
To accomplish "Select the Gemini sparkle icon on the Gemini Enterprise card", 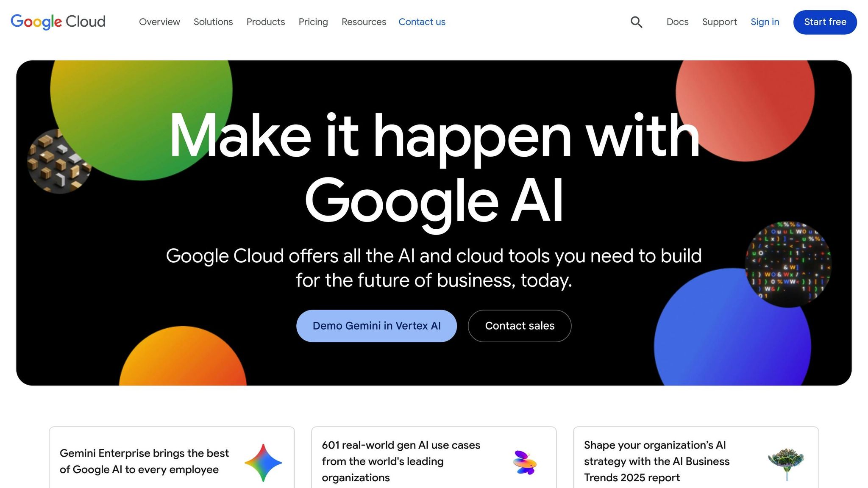I will tap(264, 462).
